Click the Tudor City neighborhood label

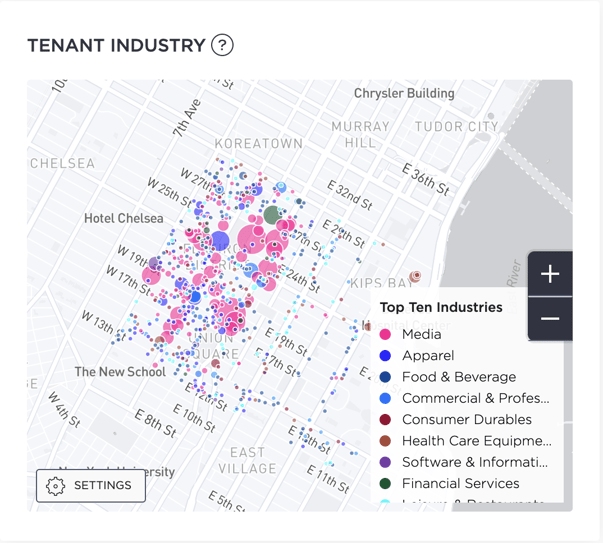click(x=456, y=127)
